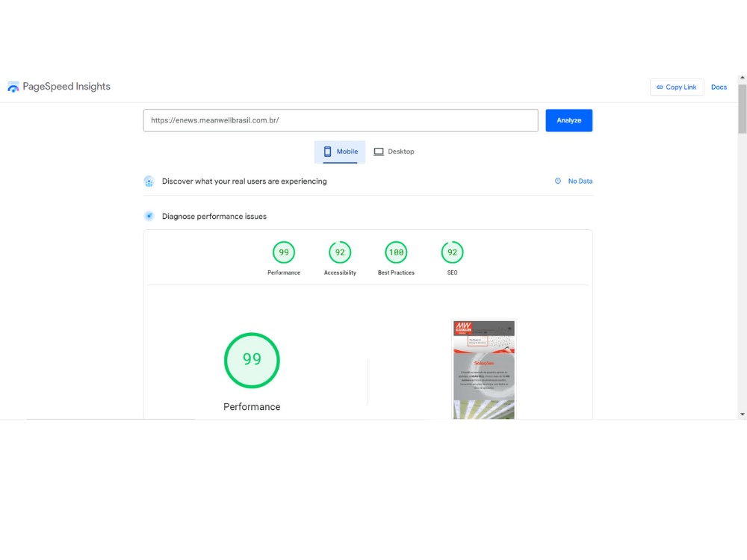747x560 pixels.
Task: Click the PageSpeed Insights title text
Action: tap(66, 87)
